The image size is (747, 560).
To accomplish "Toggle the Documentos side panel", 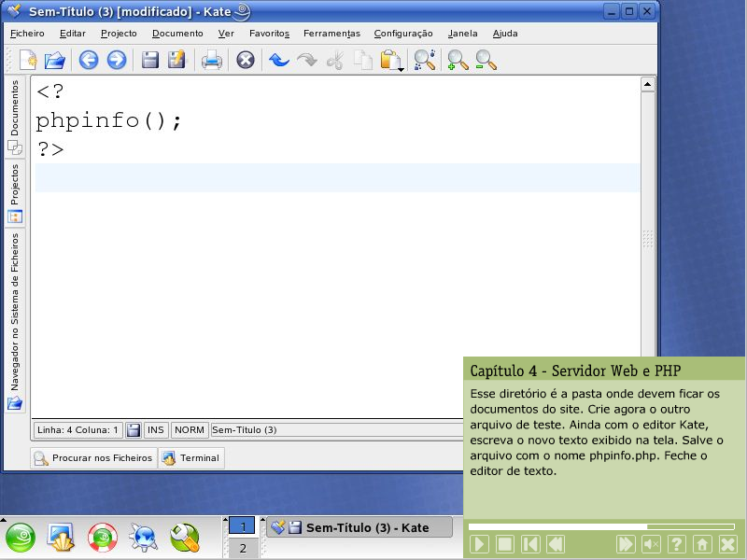I will coord(14,117).
